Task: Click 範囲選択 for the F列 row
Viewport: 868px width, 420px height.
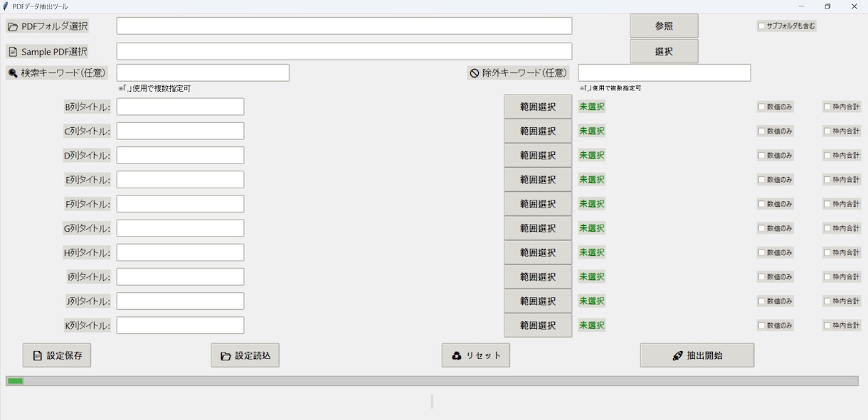Action: click(538, 204)
